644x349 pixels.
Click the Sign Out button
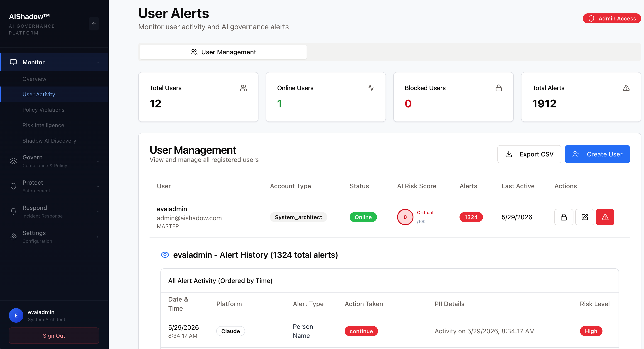[54, 336]
